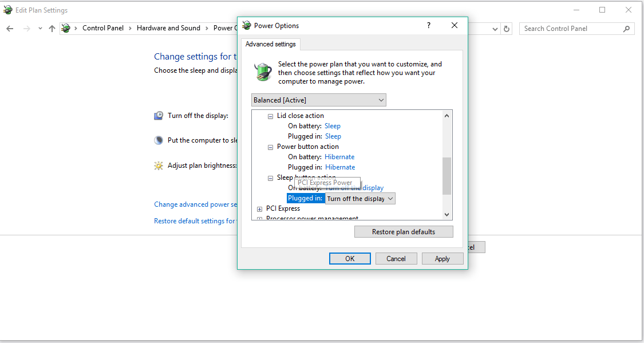
Task: Open Restore default settings link
Action: 195,220
